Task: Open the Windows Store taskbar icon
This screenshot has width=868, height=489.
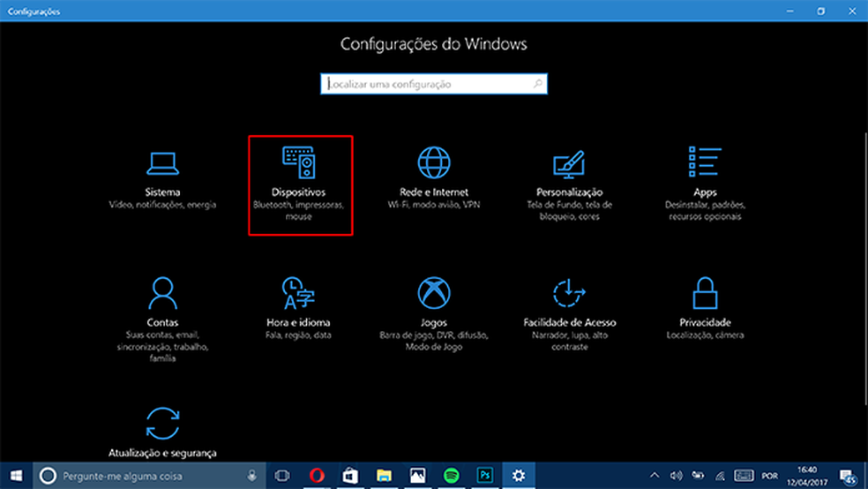Action: (x=350, y=476)
